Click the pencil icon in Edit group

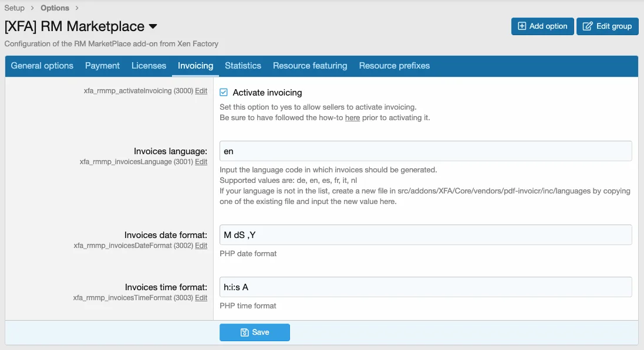(587, 26)
